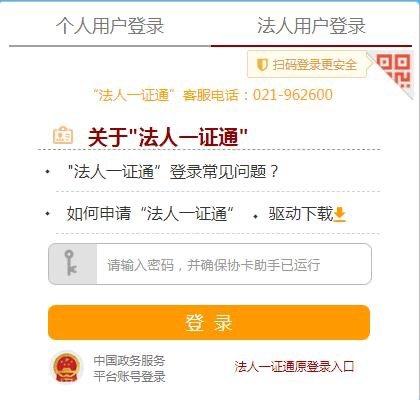The image size is (420, 400).
Task: Click the 驱动下载 link
Action: 301,213
